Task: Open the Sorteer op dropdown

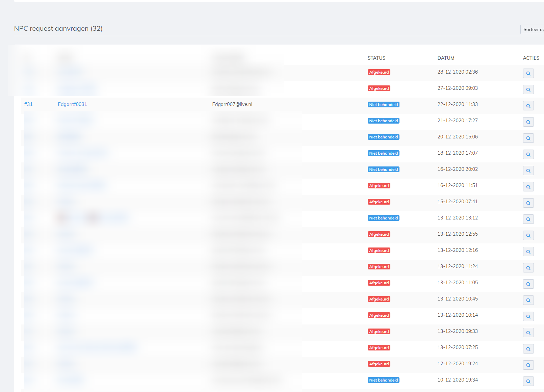Action: (x=533, y=30)
